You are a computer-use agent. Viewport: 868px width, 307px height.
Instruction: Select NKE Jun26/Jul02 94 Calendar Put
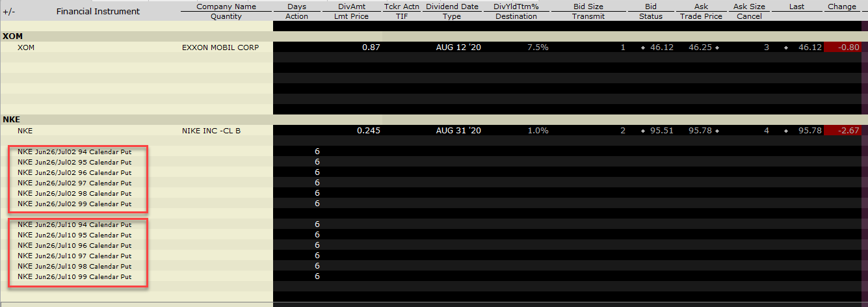[74, 152]
